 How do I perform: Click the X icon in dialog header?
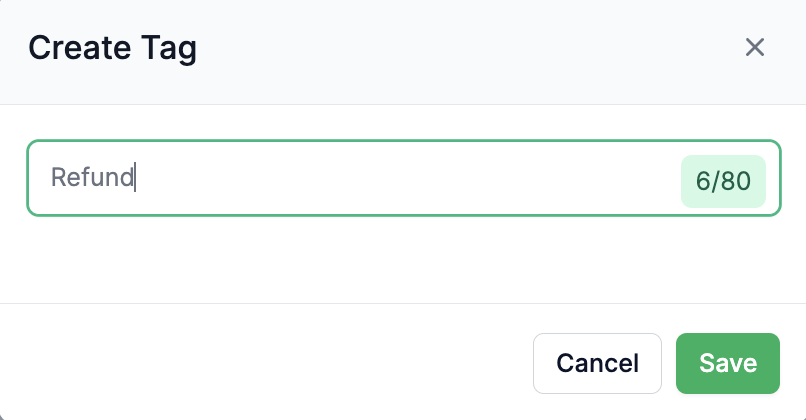coord(755,47)
